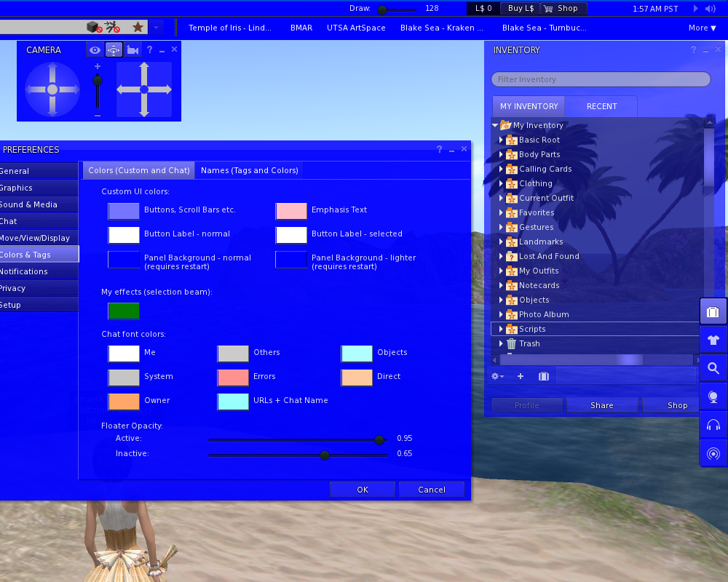Click the Share button in Inventory
The height and width of the screenshot is (582, 728).
[601, 405]
